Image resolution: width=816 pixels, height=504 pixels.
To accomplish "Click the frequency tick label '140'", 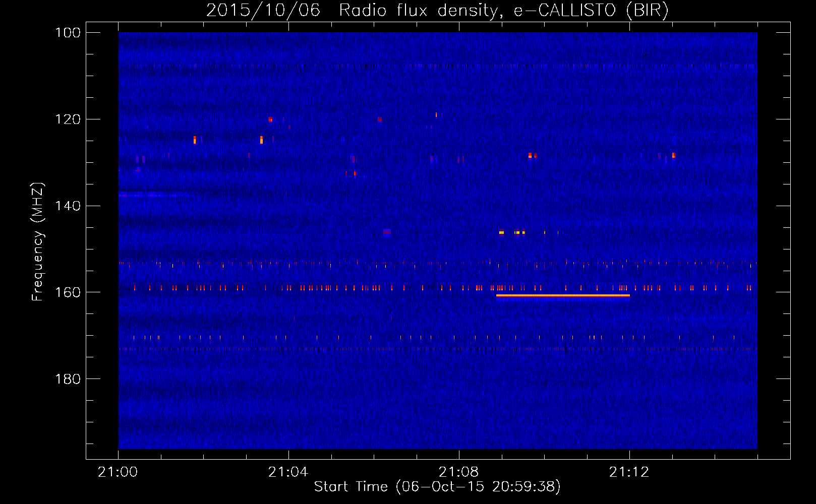I will [68, 206].
